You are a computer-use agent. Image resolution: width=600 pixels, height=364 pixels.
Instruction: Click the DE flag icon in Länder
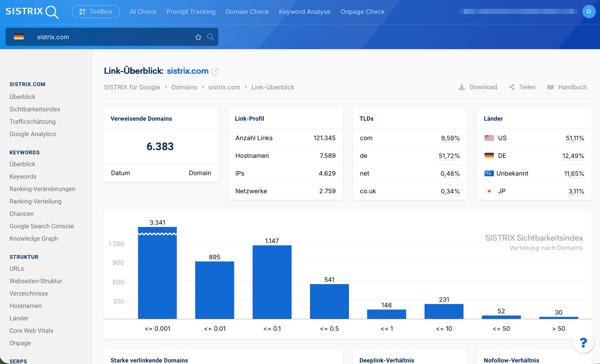tap(489, 156)
